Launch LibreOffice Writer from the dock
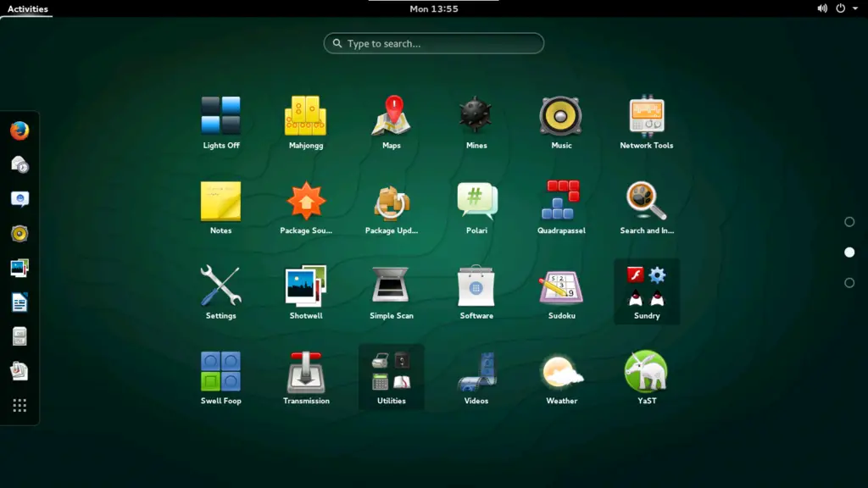868x488 pixels. coord(19,302)
